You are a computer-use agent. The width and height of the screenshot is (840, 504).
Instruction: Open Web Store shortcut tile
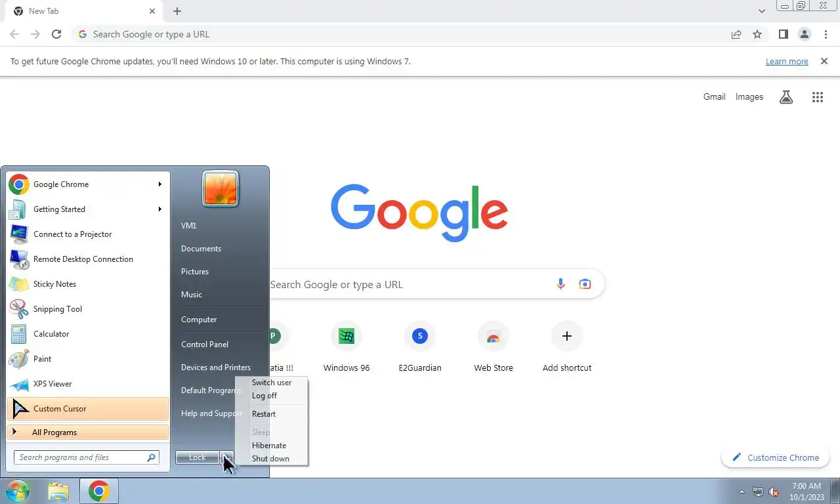(x=493, y=347)
